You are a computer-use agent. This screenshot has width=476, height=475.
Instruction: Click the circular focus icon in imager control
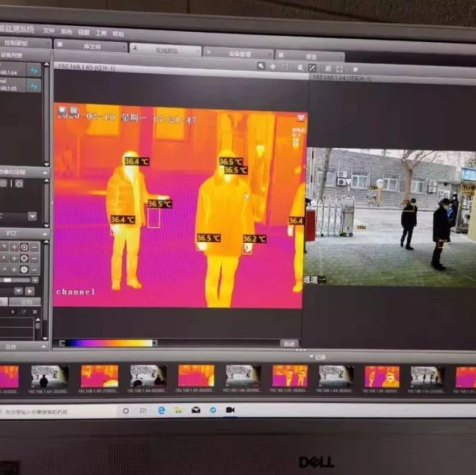(4, 183)
